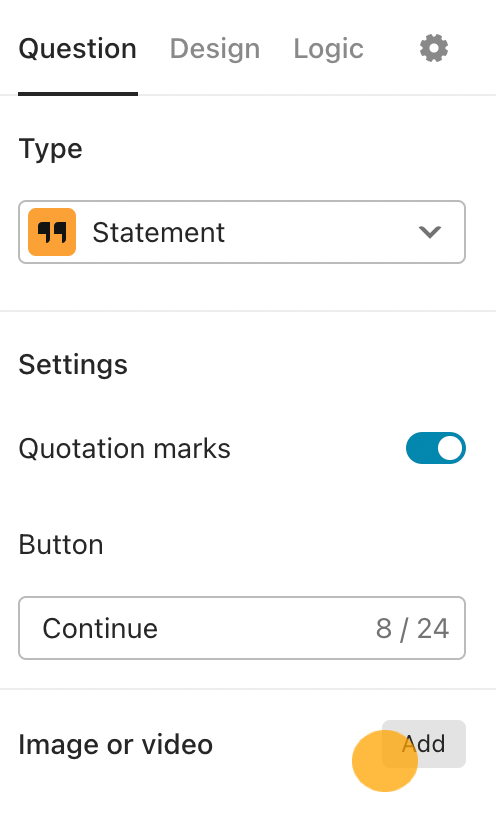Expand the Type dropdown chevron arrow
496x832 pixels.
(x=430, y=232)
